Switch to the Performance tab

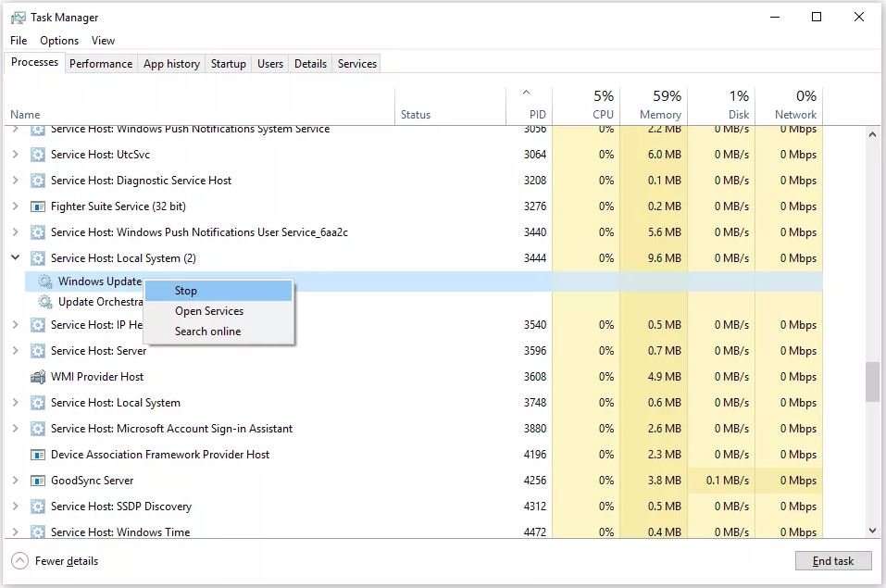101,64
